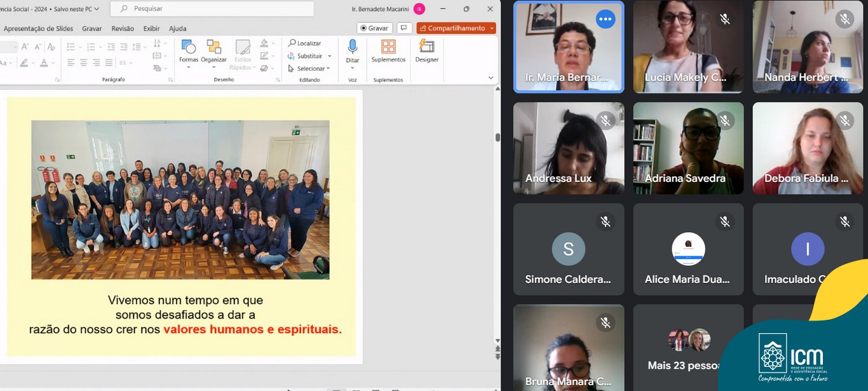Expand the Substituir dropdown arrow
This screenshot has width=868, height=391.
click(x=330, y=56)
